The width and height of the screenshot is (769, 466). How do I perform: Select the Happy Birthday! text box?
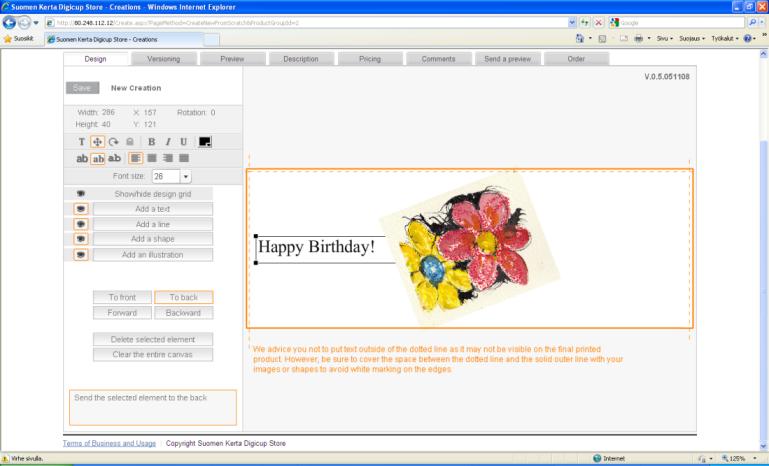[x=317, y=247]
